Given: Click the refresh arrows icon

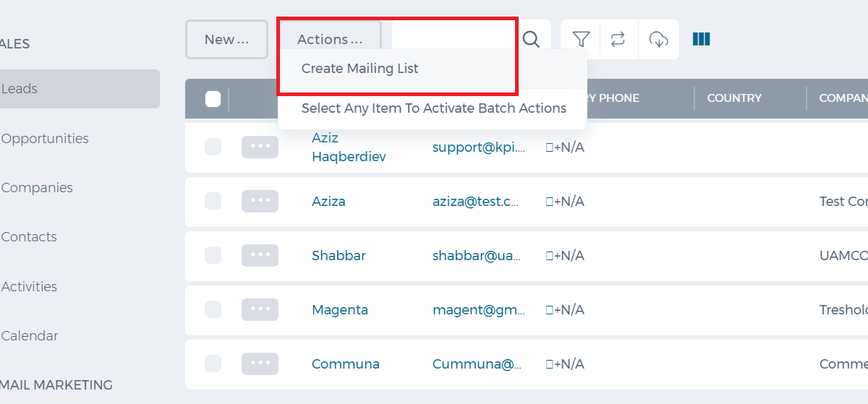Looking at the screenshot, I should click(618, 39).
